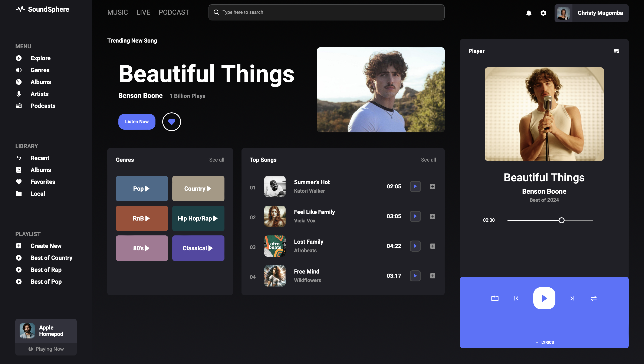
Task: Toggle repeat mode in the player
Action: tap(495, 298)
